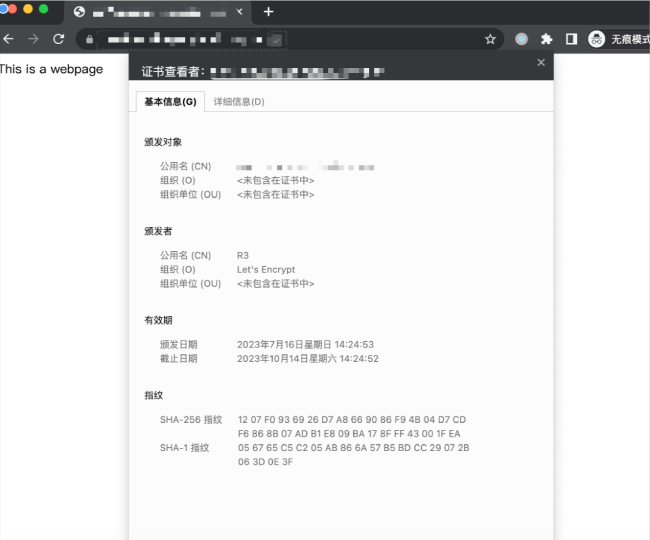Open the extensions puzzle icon
The image size is (650, 540).
pos(546,39)
